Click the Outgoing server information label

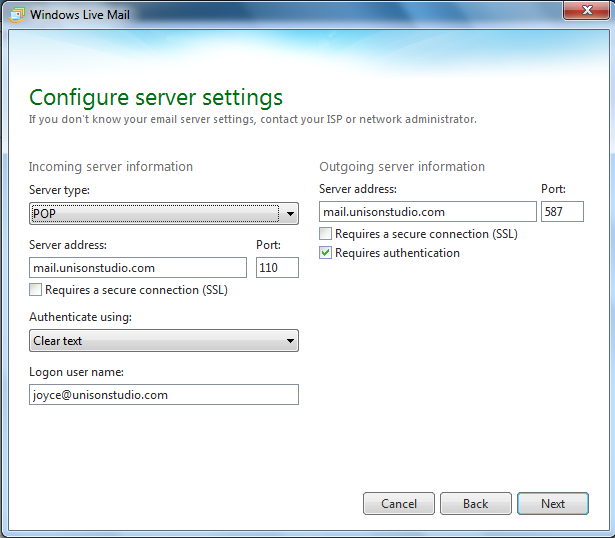(402, 167)
